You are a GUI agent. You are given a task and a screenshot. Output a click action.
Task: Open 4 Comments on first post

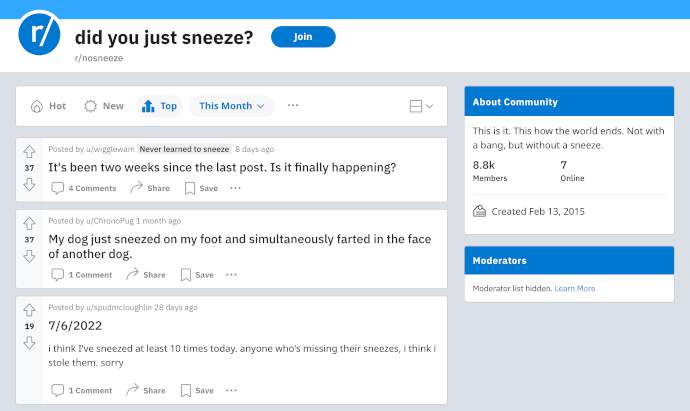point(84,188)
